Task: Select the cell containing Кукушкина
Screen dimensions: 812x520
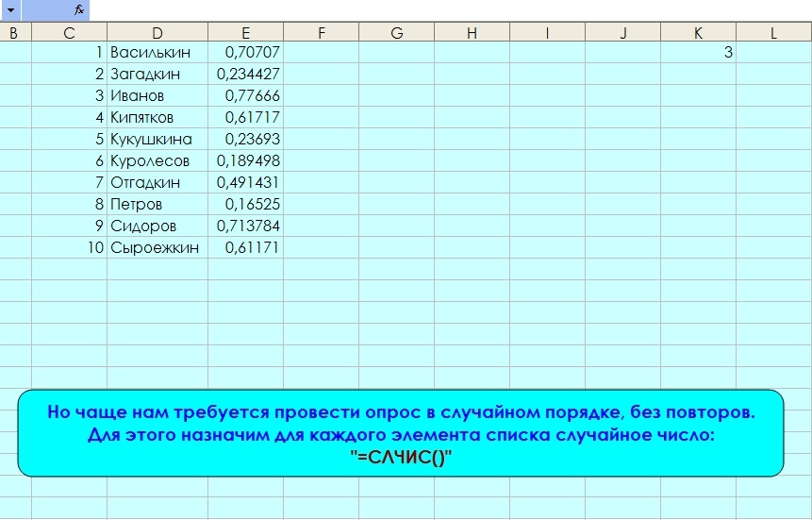Action: tap(157, 139)
